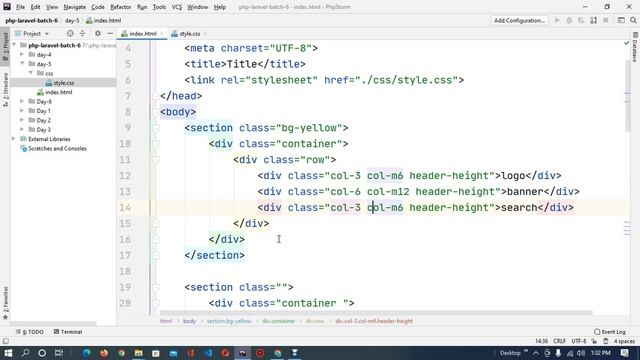This screenshot has height=360, width=640.
Task: Click the editor vertical scrollbar
Action: (627, 96)
